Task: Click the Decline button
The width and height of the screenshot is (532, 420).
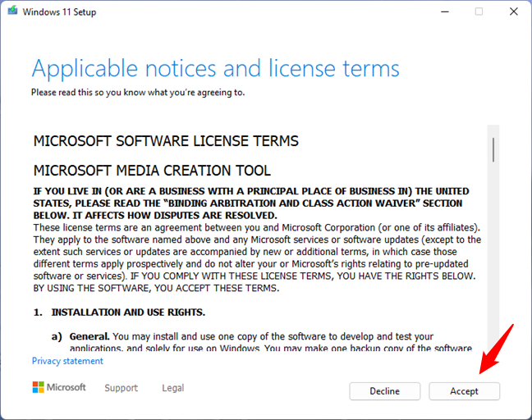Action: 384,391
